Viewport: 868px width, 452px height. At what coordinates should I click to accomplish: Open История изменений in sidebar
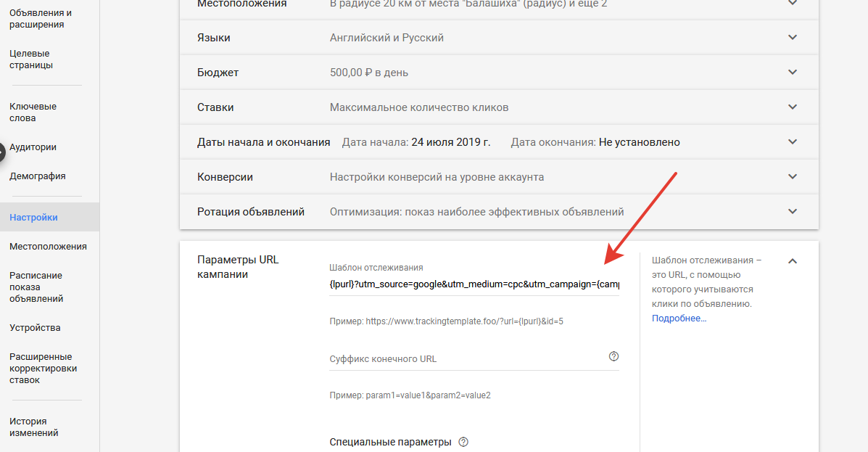34,427
